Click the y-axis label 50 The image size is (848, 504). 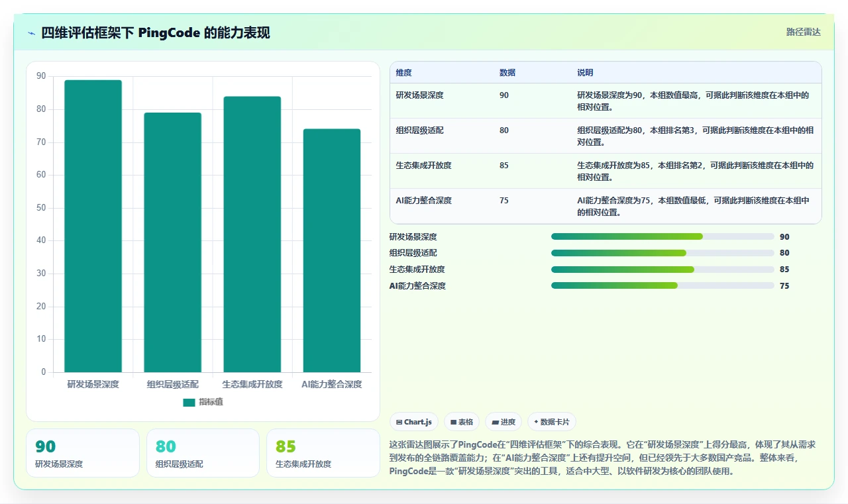[x=41, y=208]
